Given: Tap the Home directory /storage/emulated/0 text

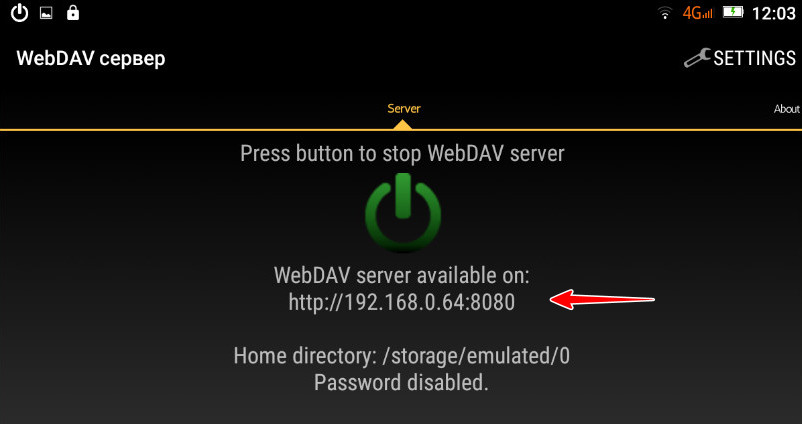Looking at the screenshot, I should [402, 356].
